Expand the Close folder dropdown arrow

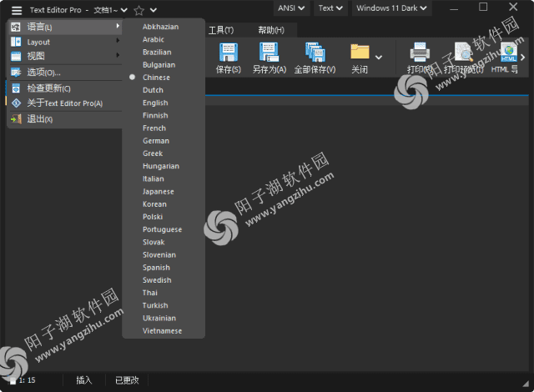click(x=378, y=58)
